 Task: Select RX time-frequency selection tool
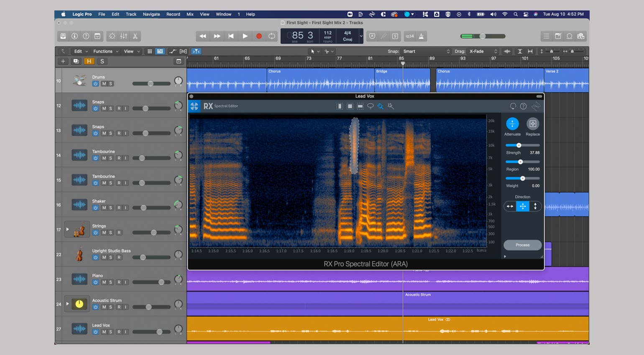point(350,106)
